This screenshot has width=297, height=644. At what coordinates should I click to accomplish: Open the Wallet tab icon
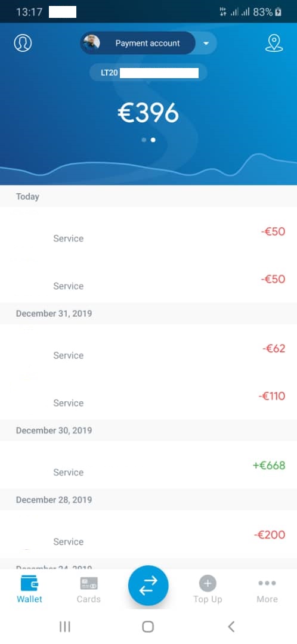pyautogui.click(x=29, y=583)
